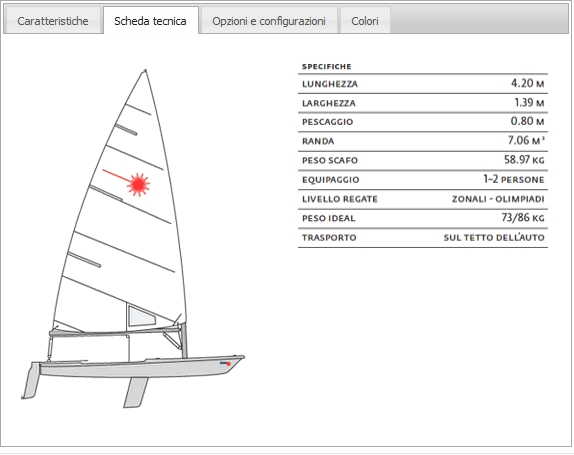Select the Larghezza 1.39 m row

tap(423, 103)
